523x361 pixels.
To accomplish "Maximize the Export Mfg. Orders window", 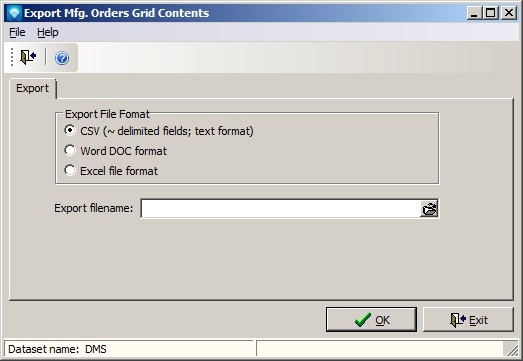I will (x=491, y=13).
